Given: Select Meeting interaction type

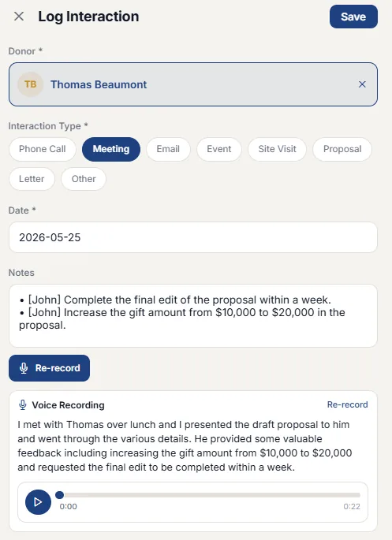Looking at the screenshot, I should coord(111,149).
